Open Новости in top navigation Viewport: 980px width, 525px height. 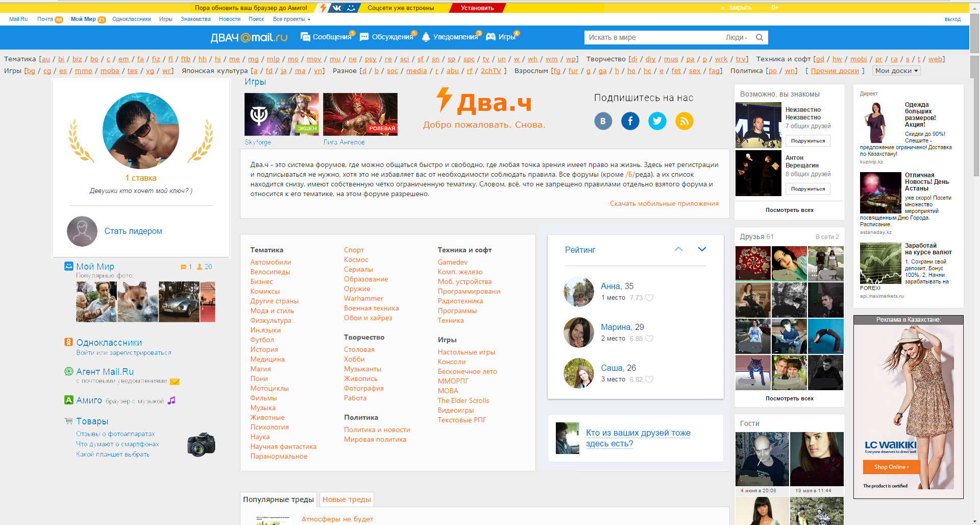[x=230, y=19]
